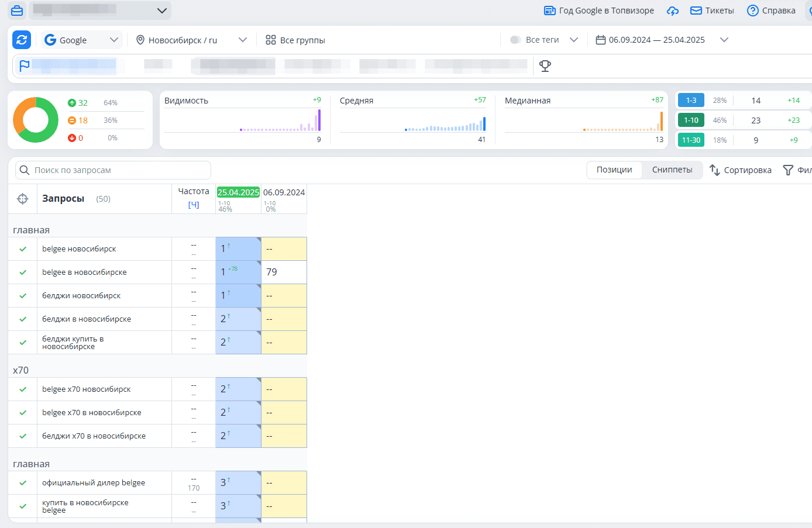Toggle the Все теги switch
This screenshot has width=812, height=528.
coord(515,40)
